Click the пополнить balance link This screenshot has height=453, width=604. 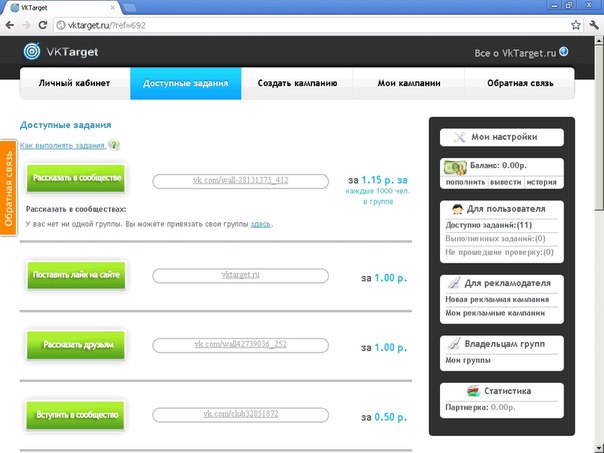point(465,182)
